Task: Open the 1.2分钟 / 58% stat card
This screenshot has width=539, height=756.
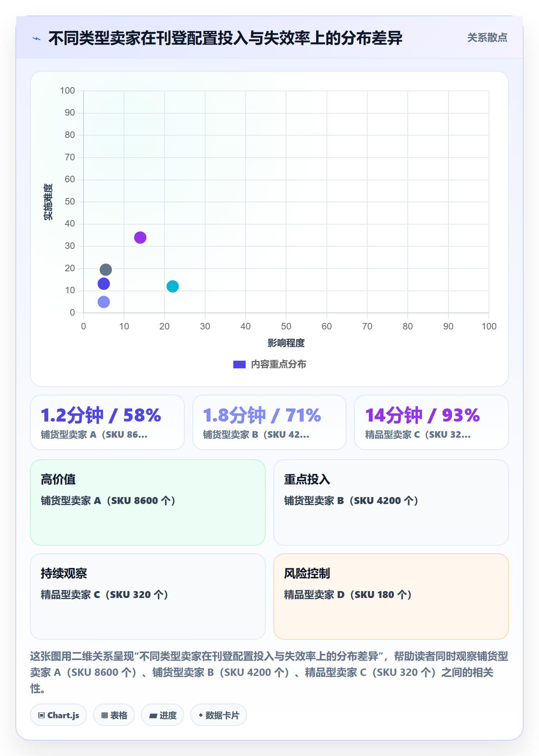Action: coord(107,422)
